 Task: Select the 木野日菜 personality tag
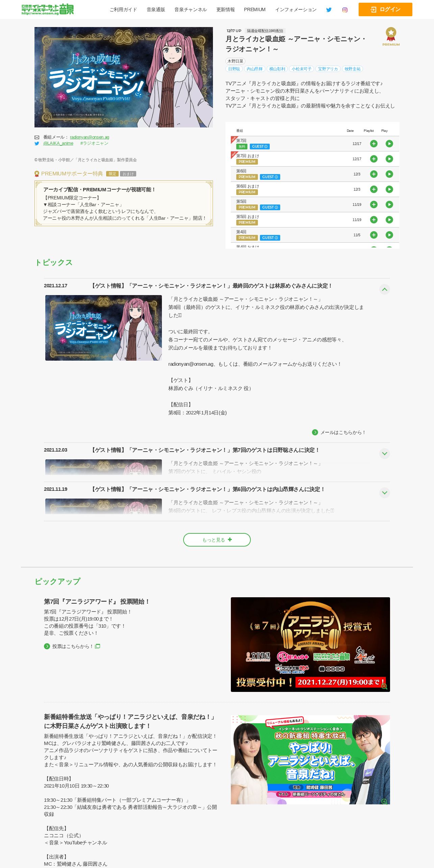[235, 61]
